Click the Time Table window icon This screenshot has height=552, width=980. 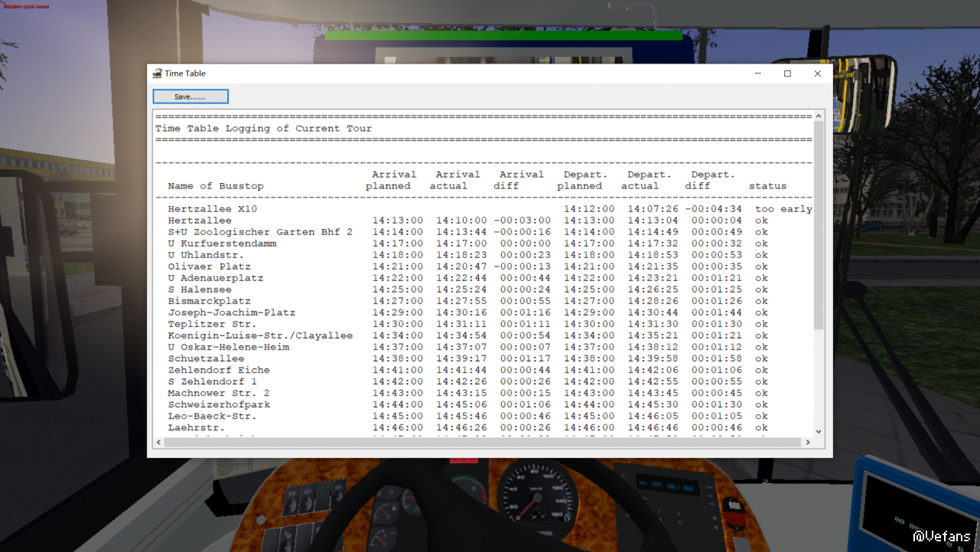point(157,73)
